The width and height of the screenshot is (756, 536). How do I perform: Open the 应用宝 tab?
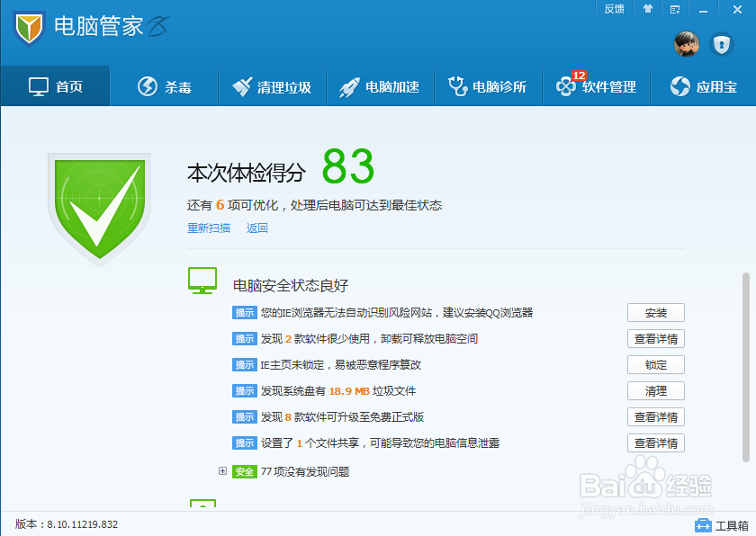click(x=704, y=86)
